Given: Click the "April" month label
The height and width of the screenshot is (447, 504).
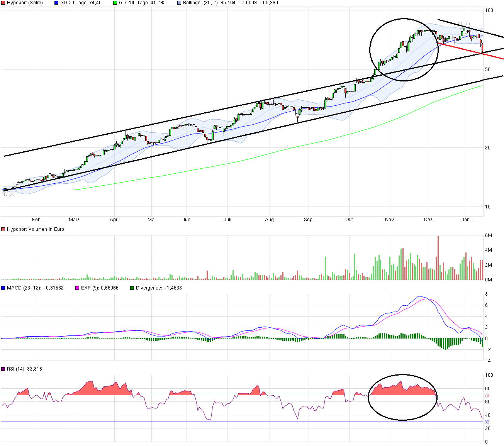Looking at the screenshot, I should [115, 220].
